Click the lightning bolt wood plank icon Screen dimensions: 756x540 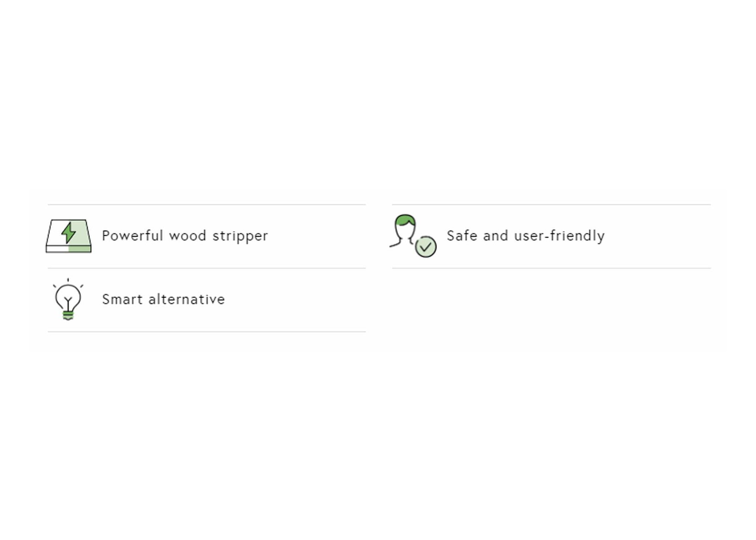68,236
